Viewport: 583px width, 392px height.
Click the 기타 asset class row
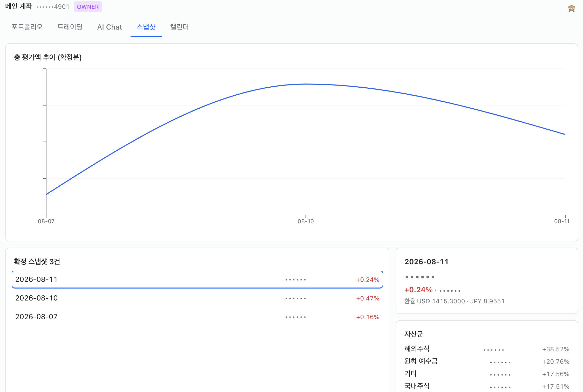[487, 374]
